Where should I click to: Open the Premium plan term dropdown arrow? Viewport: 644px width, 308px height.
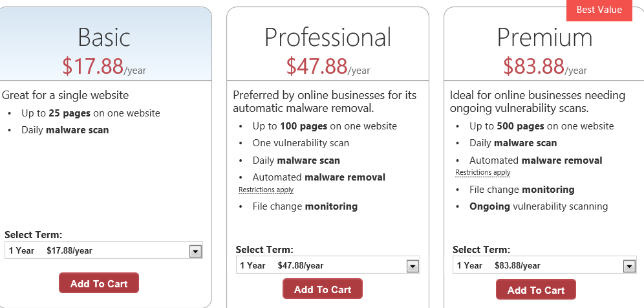click(629, 266)
